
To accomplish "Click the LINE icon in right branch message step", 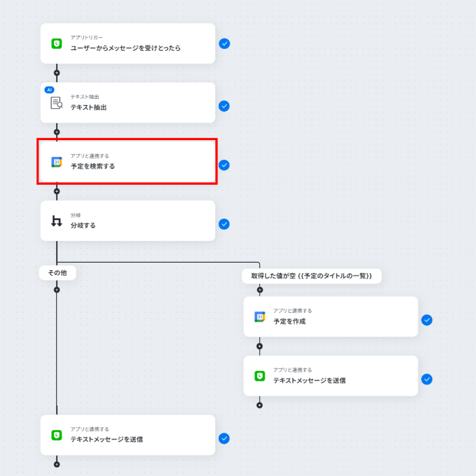I will [259, 376].
